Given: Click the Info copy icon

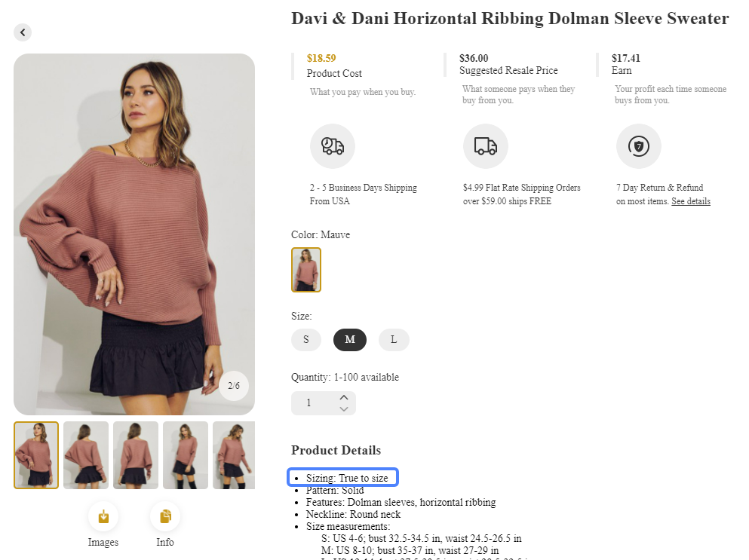Looking at the screenshot, I should point(165,516).
